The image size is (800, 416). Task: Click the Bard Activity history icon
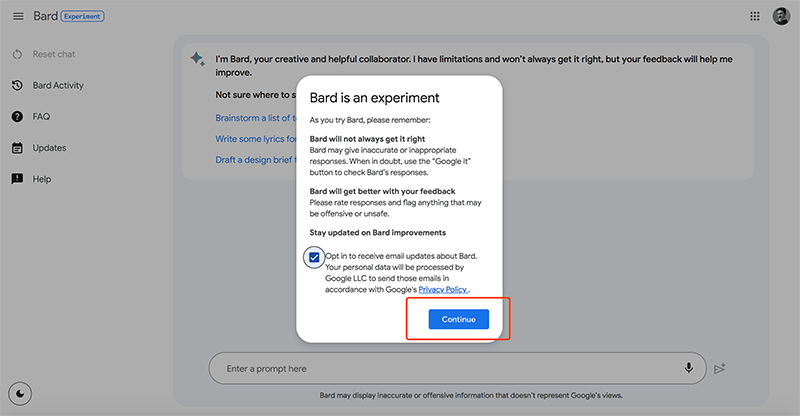(17, 85)
